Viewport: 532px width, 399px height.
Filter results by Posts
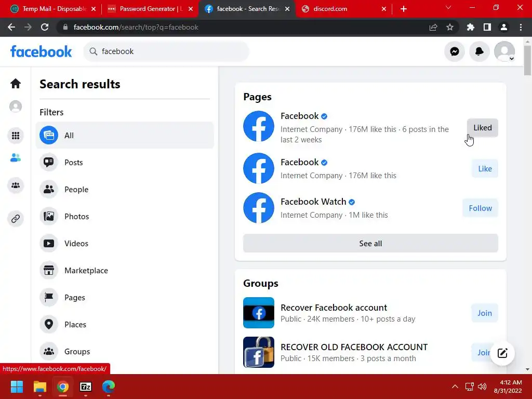[x=125, y=162]
